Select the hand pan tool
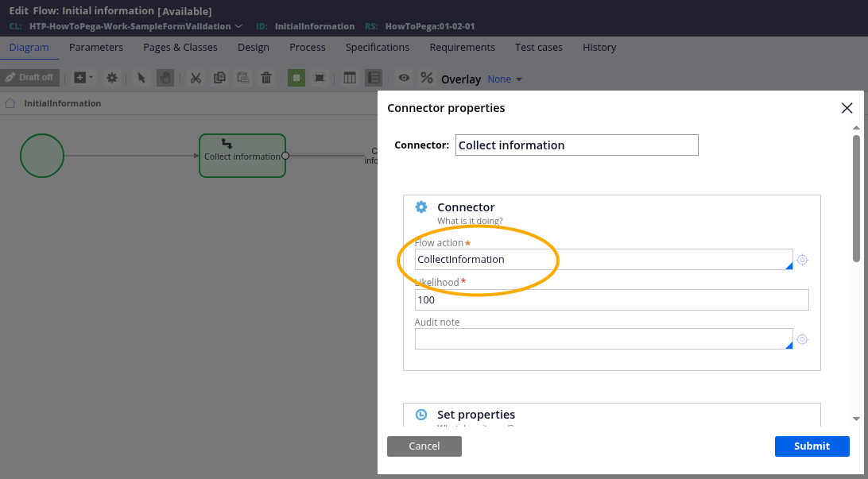The width and height of the screenshot is (868, 479). coord(165,78)
